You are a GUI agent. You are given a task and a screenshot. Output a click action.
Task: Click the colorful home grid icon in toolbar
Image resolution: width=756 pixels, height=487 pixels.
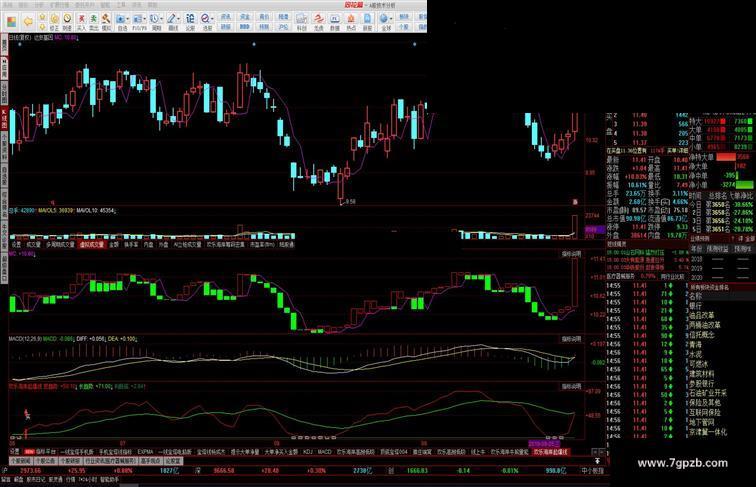[x=12, y=22]
